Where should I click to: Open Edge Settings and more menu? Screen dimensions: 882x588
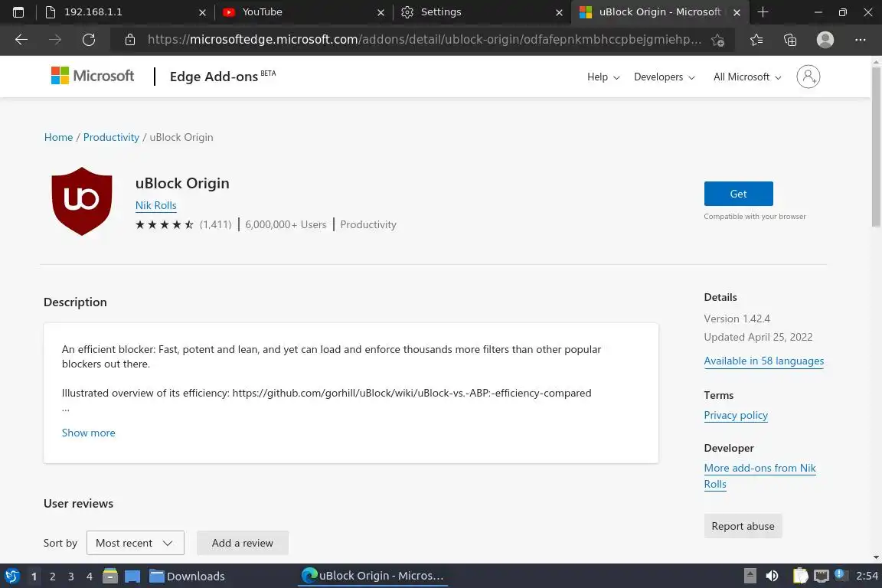click(860, 39)
